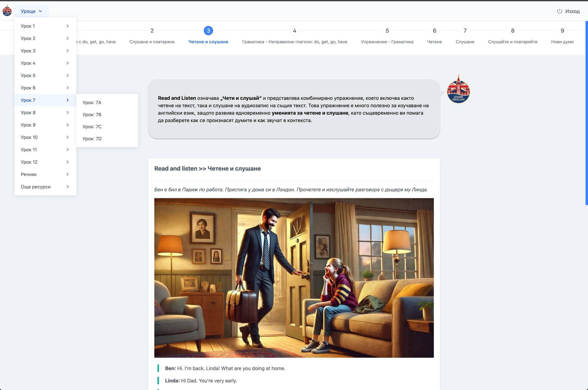Viewport: 588px width, 390px height.
Task: Select step circle number 9
Action: [x=562, y=31]
